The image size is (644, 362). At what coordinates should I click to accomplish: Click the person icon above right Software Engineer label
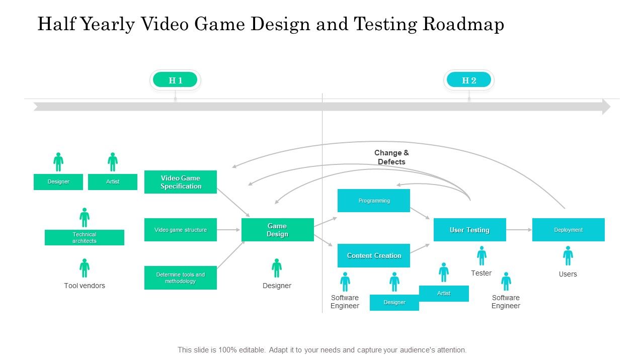click(x=506, y=282)
